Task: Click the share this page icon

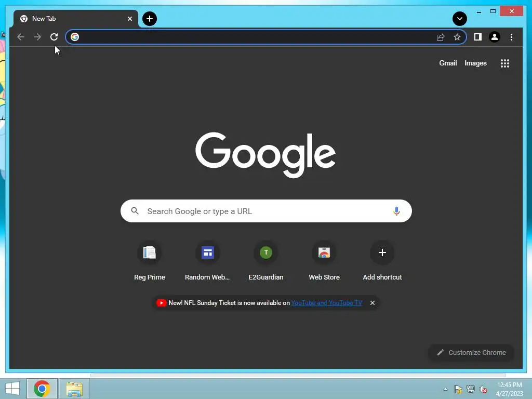Action: point(441,37)
